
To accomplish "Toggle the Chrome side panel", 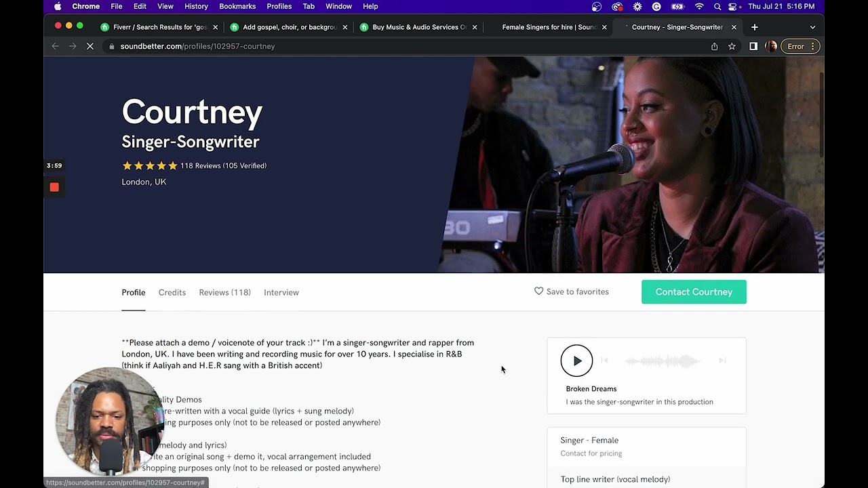I will 753,46.
